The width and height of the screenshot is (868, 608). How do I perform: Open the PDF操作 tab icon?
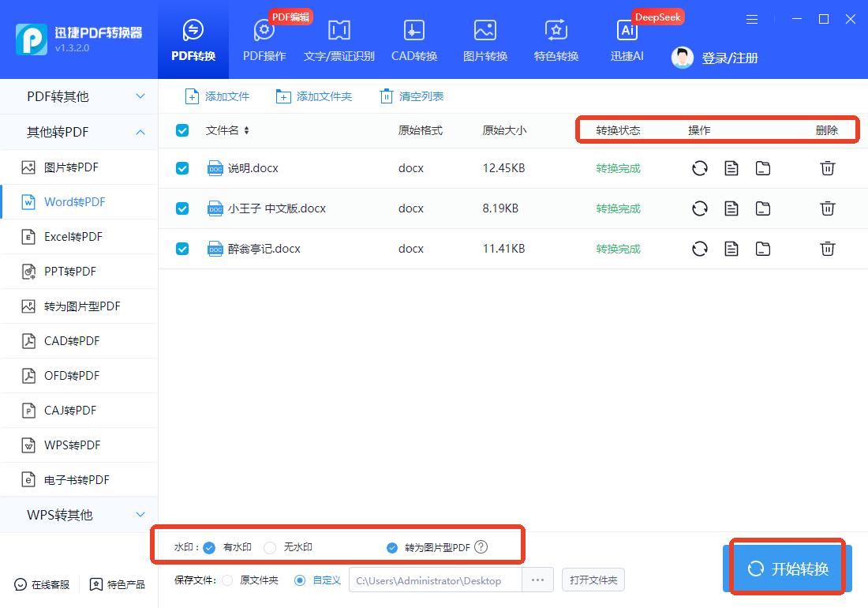[264, 39]
